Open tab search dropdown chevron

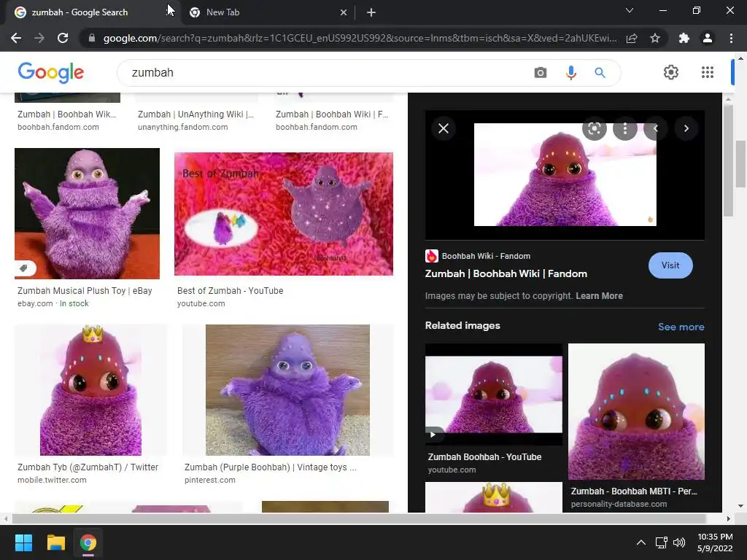pyautogui.click(x=630, y=10)
